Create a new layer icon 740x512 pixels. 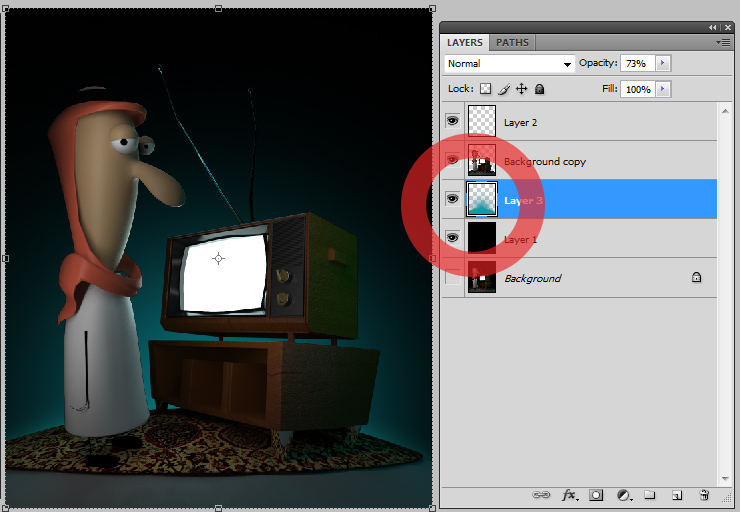[x=677, y=495]
